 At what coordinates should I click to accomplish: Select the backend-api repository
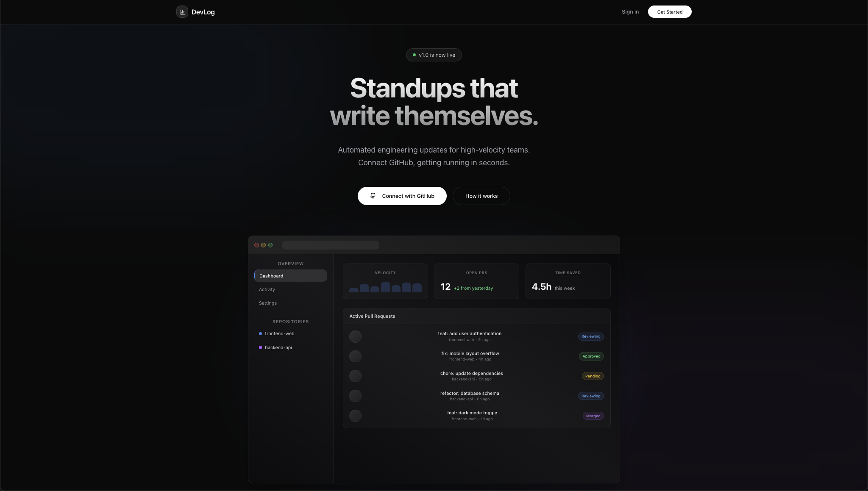coord(278,347)
